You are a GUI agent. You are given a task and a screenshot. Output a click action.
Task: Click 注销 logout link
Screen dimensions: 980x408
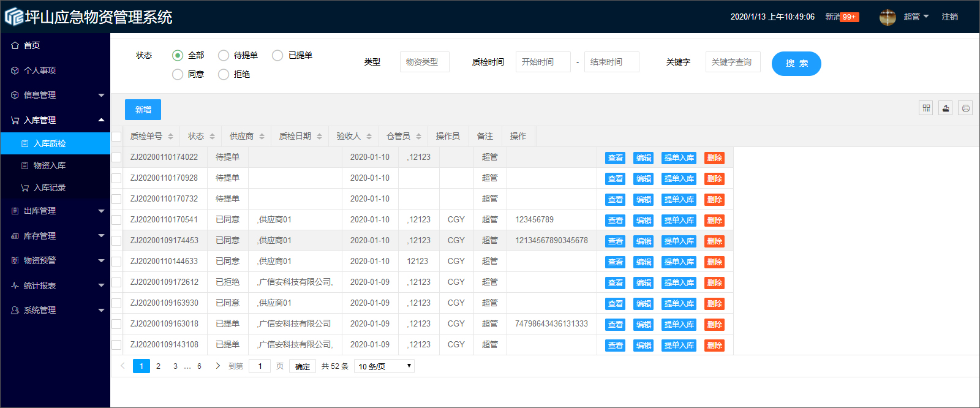950,17
